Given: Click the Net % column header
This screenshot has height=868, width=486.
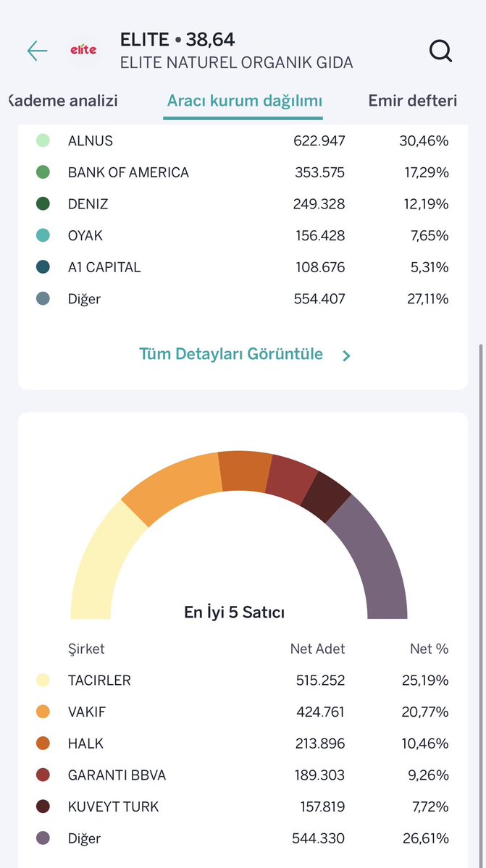Looking at the screenshot, I should click(x=429, y=649).
